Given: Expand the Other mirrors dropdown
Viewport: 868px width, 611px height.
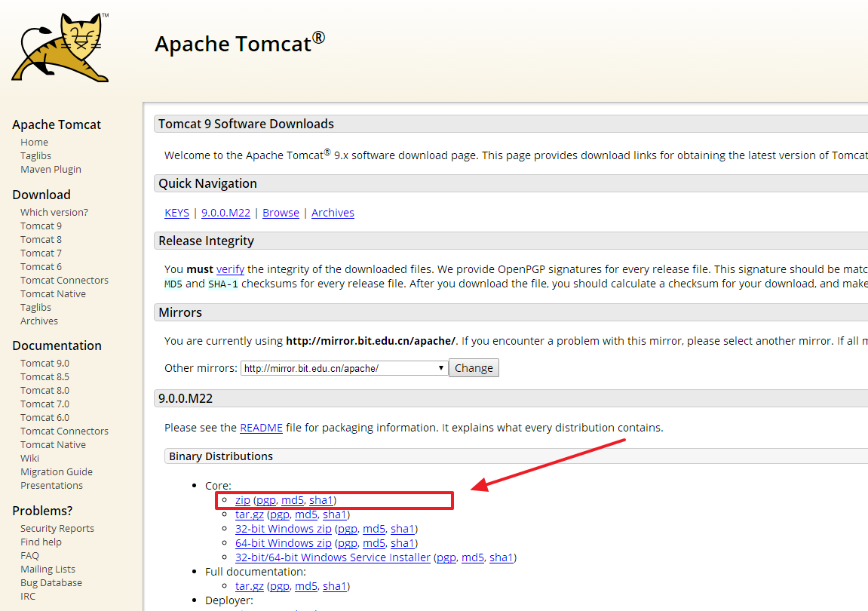Looking at the screenshot, I should click(x=345, y=368).
